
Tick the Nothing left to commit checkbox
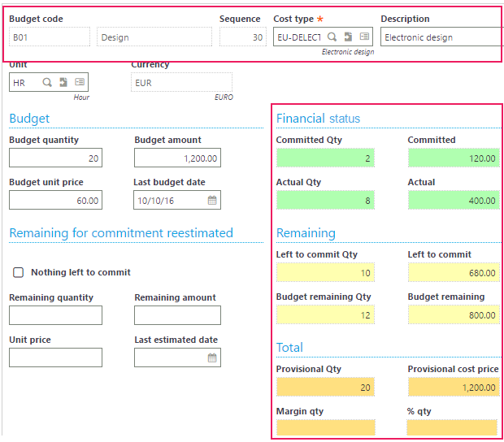tap(19, 272)
